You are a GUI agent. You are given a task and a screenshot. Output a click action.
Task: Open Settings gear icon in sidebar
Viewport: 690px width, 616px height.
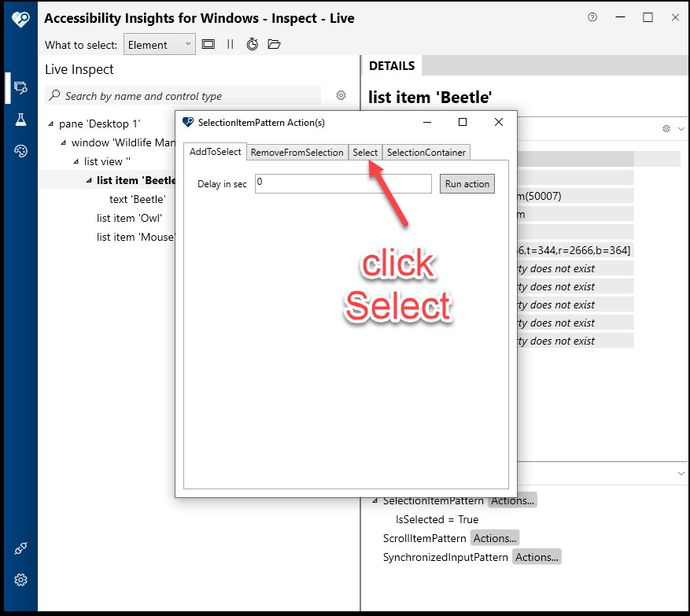[x=20, y=580]
